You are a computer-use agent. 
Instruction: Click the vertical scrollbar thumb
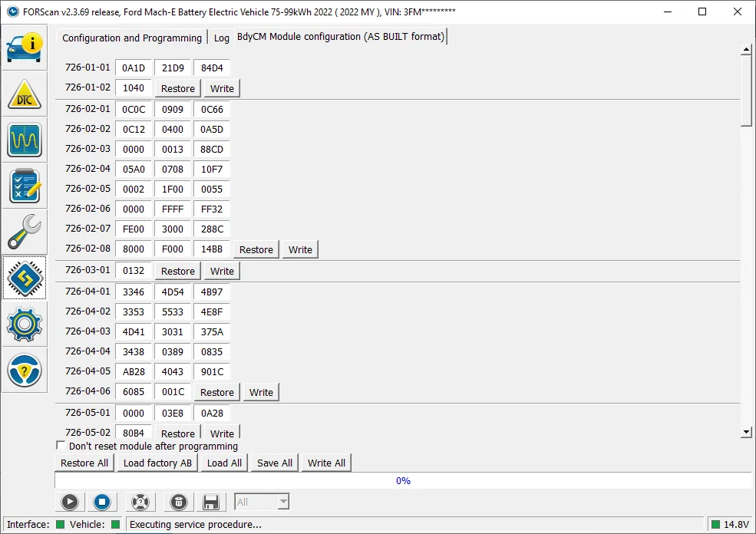746,91
